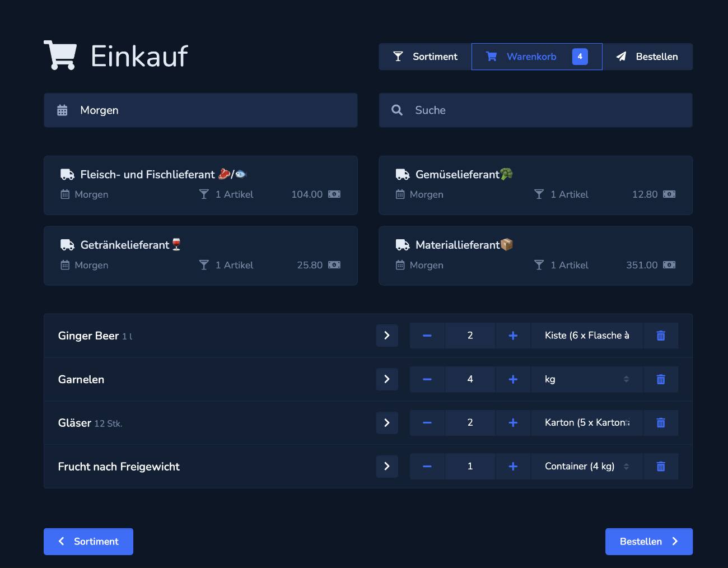
Task: Click the 104.00 total on Fleisch card
Action: pyautogui.click(x=307, y=194)
